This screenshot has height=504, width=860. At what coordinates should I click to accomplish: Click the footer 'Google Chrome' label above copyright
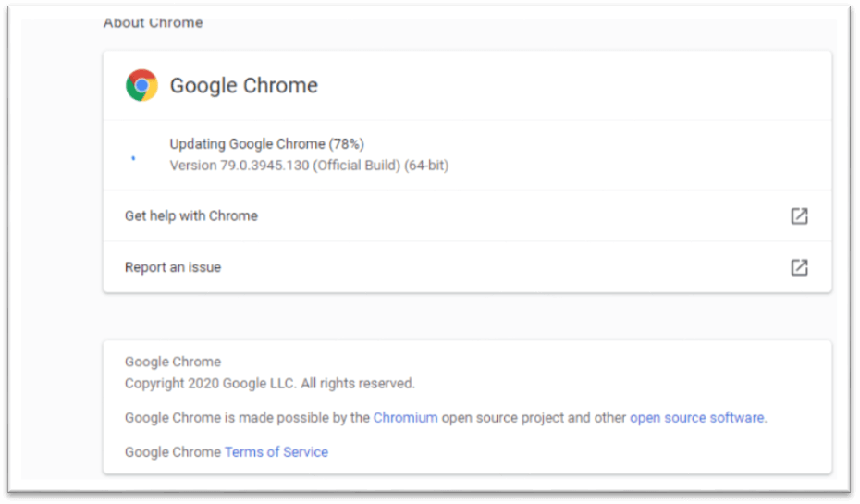click(173, 362)
